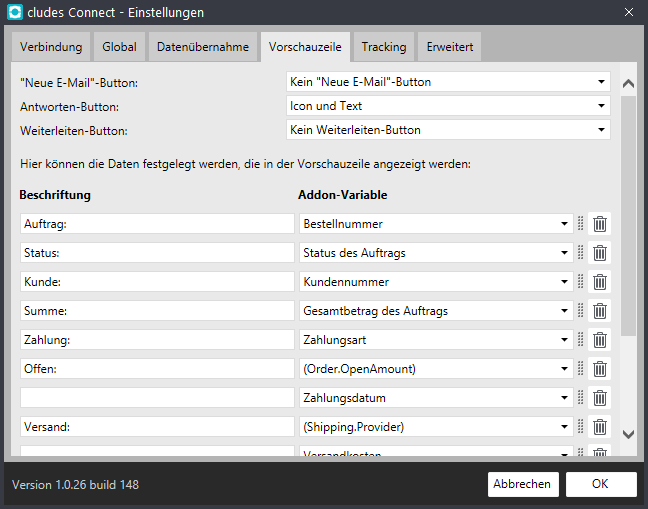The height and width of the screenshot is (509, 648).
Task: Click the Offen: label input field
Action: (x=157, y=369)
